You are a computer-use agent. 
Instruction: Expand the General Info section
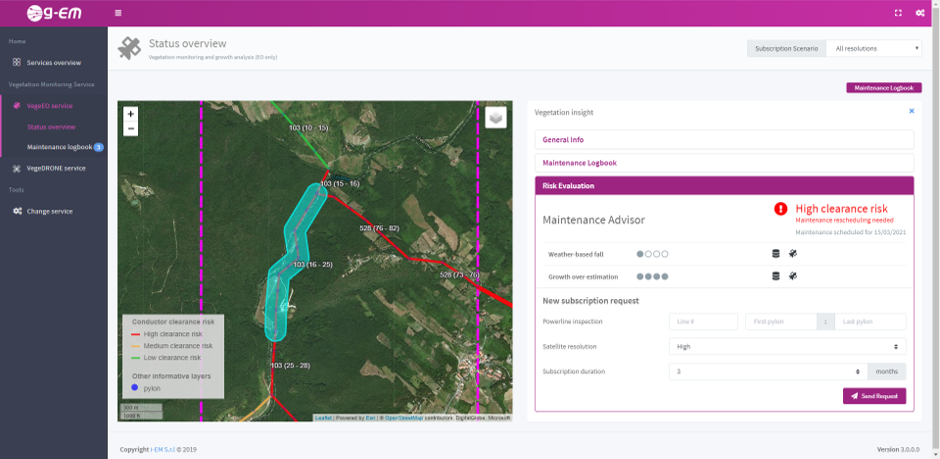[x=724, y=140]
